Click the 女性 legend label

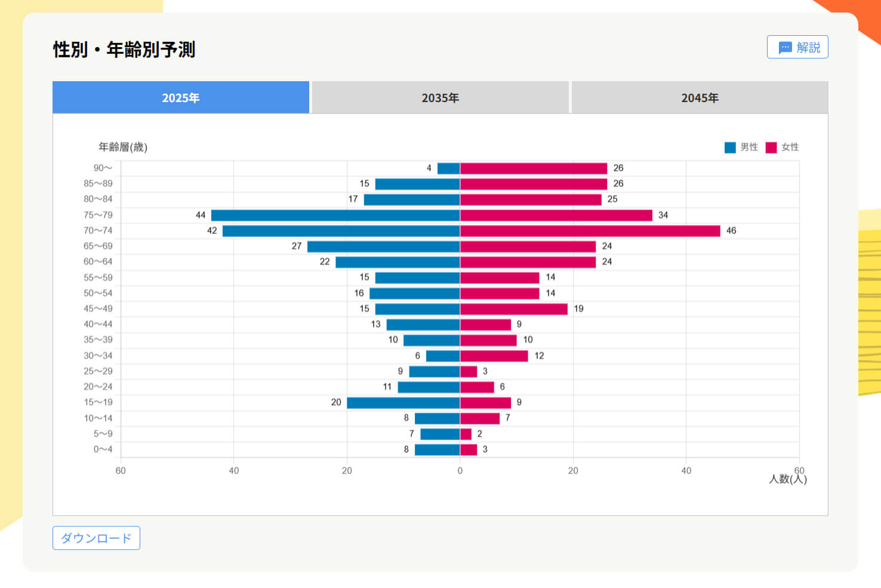(790, 147)
